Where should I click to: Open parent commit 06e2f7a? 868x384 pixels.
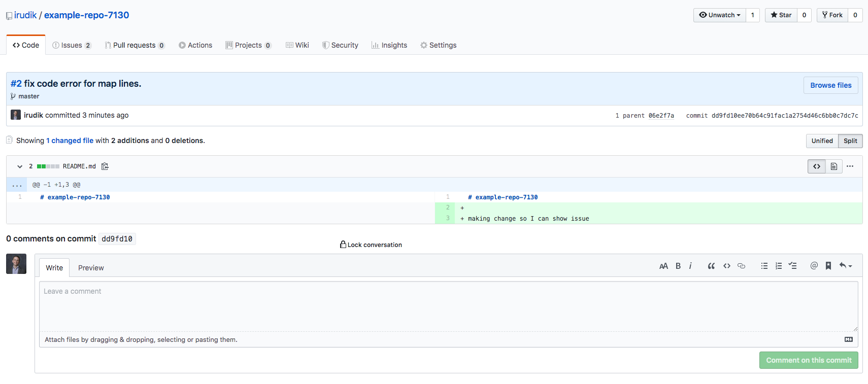[x=661, y=116]
